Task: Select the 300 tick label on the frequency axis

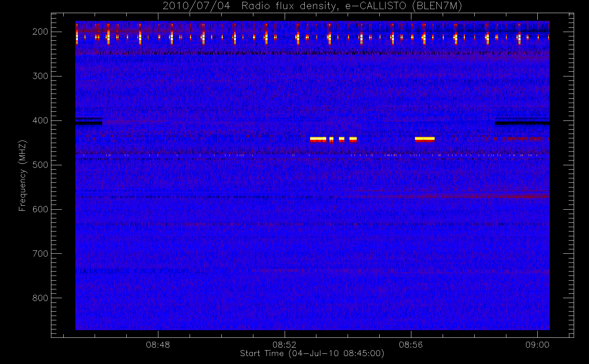Action: point(40,76)
